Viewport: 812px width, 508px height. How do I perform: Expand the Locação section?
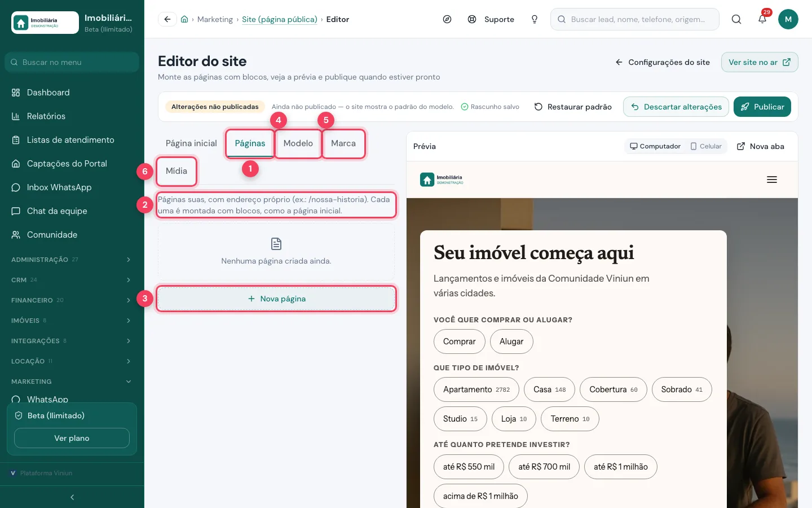coord(72,361)
